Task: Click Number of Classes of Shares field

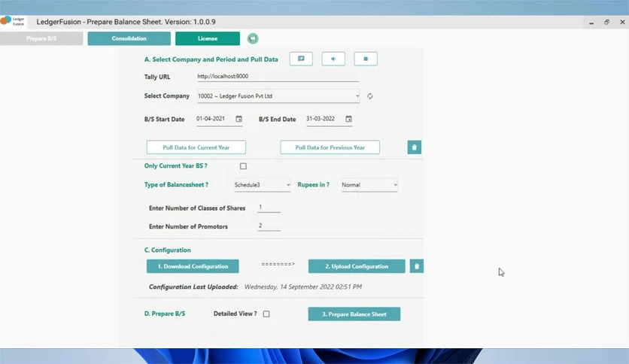Action: pyautogui.click(x=269, y=208)
